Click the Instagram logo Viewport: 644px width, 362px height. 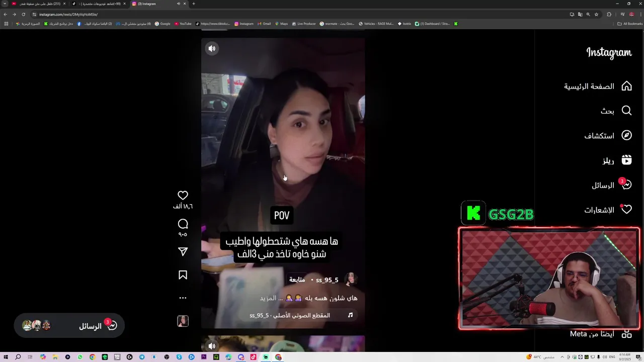609,53
